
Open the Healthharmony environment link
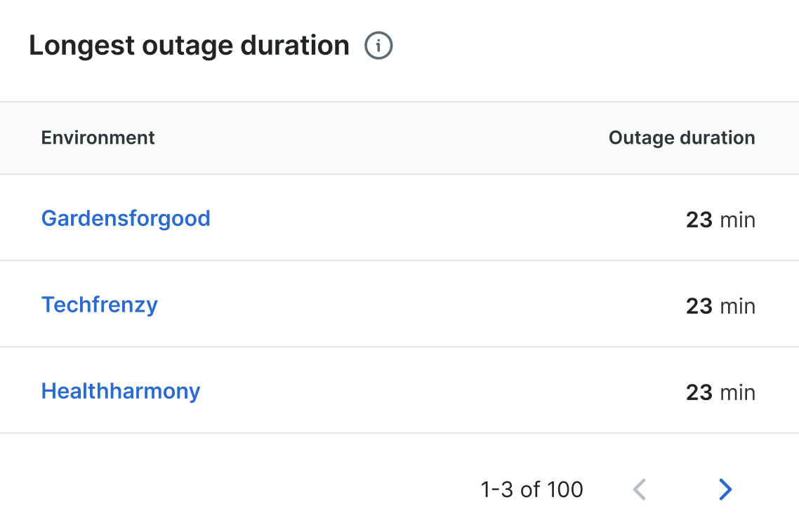pos(121,391)
